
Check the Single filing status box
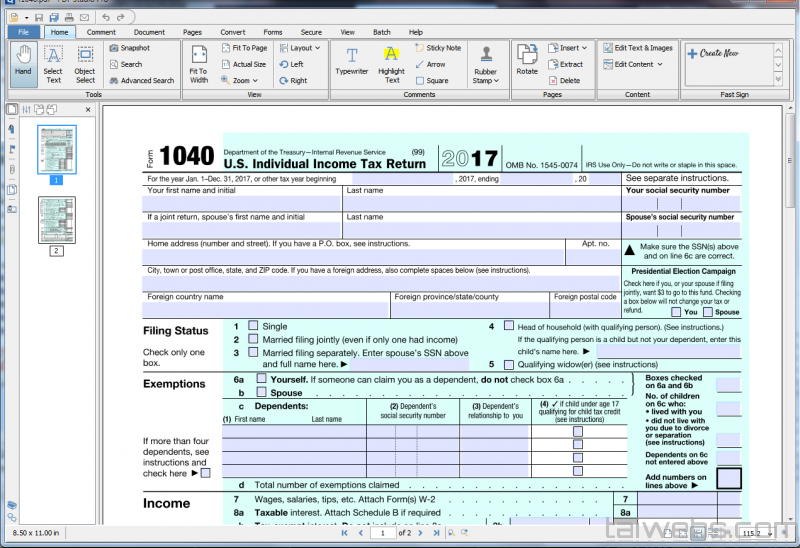click(x=253, y=326)
